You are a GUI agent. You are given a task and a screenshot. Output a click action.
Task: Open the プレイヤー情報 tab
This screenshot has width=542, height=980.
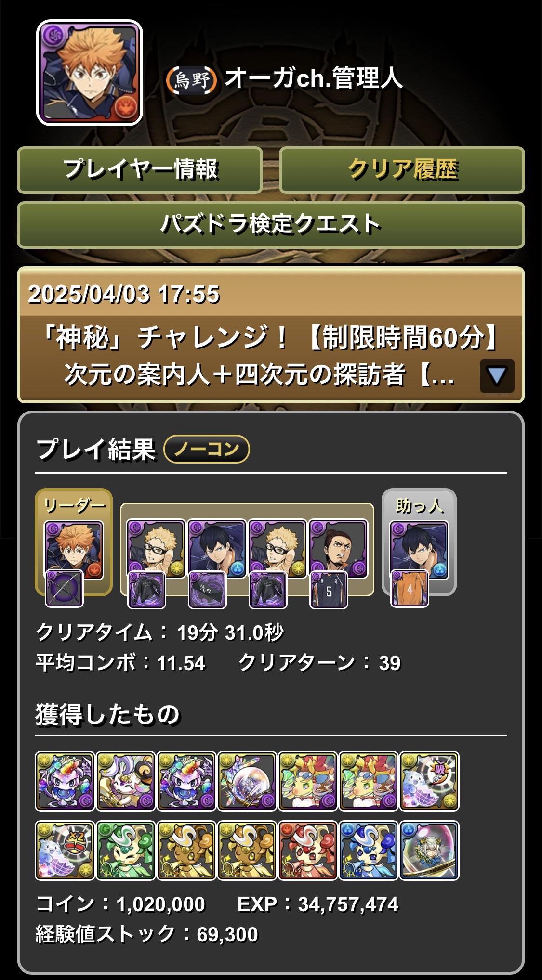click(140, 170)
